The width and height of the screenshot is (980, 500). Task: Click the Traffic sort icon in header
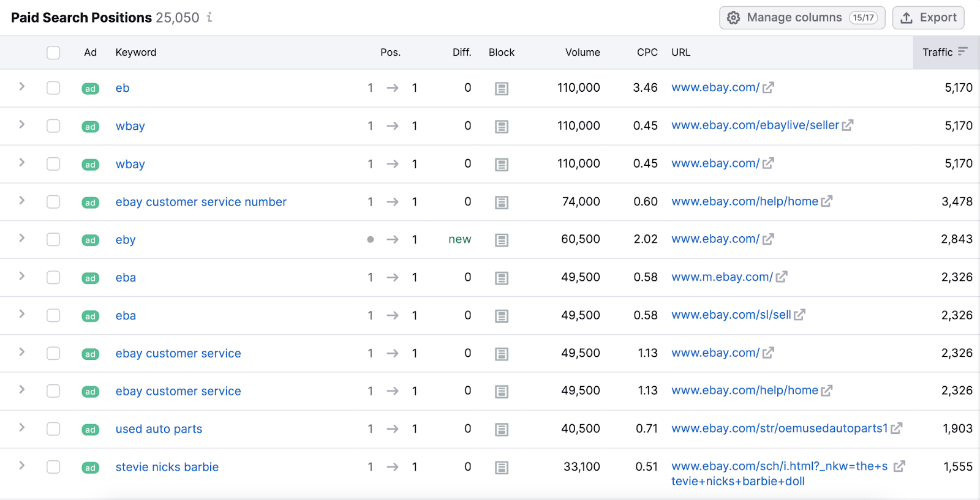coord(963,51)
